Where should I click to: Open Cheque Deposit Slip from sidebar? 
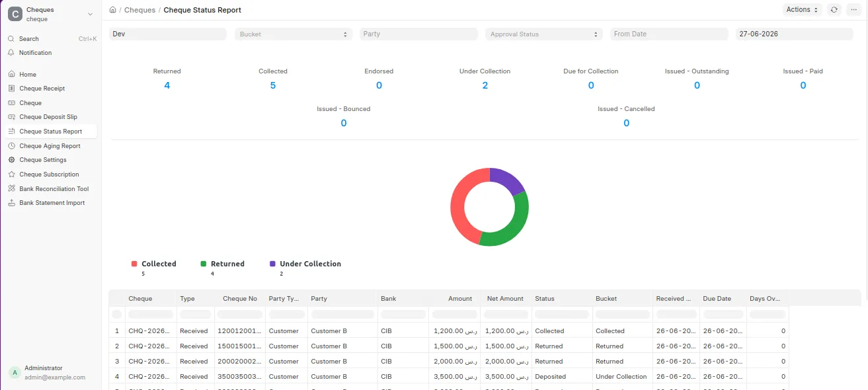coord(48,117)
